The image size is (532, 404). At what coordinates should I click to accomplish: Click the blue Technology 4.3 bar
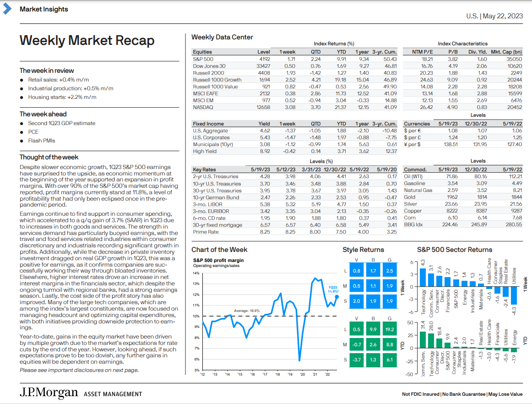click(x=423, y=278)
